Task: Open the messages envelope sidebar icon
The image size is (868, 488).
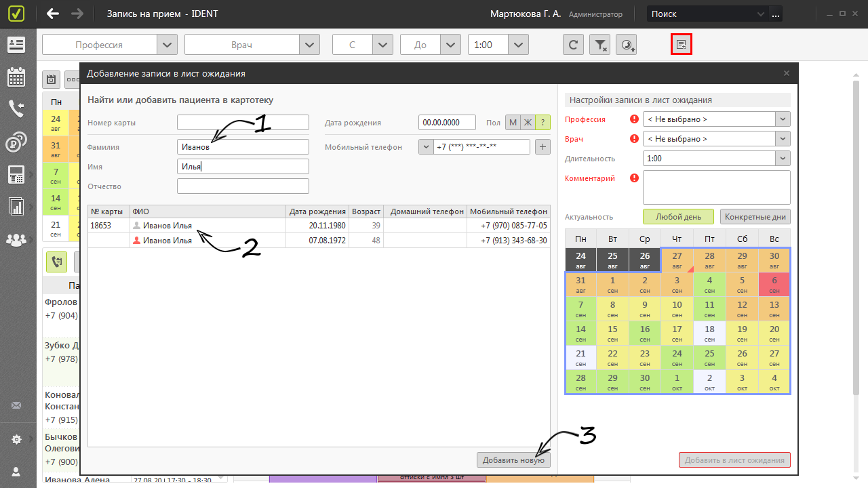Action: click(16, 406)
